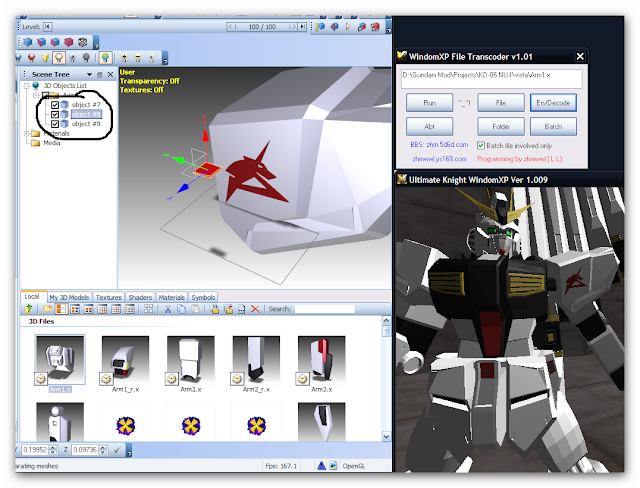640x488 pixels.
Task: Click the blue cube with yellow edge icon
Action: pos(320,27)
